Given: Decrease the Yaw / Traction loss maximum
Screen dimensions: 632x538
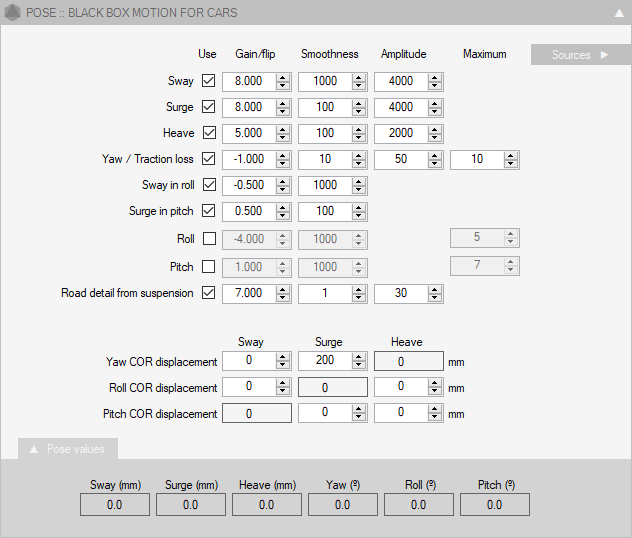Looking at the screenshot, I should pos(511,164).
